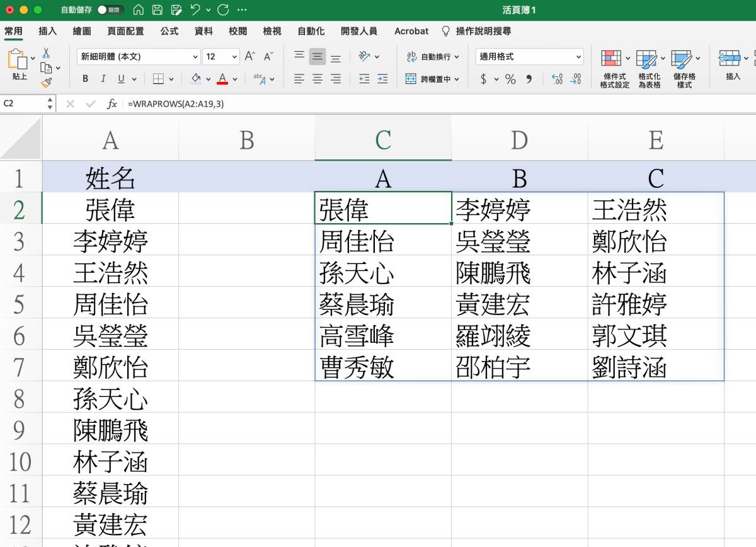
Task: Click the increase font size A^ icon
Action: (x=249, y=56)
